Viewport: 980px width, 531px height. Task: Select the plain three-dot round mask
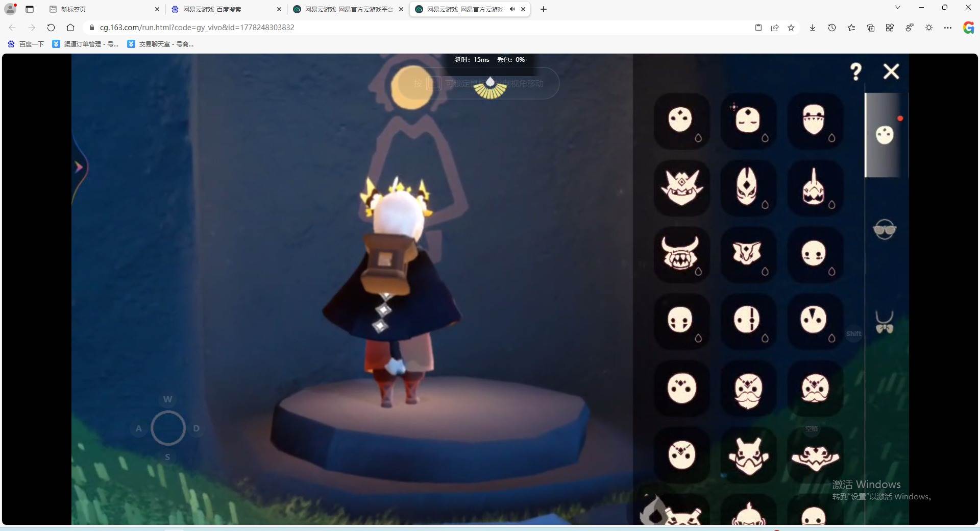681,121
